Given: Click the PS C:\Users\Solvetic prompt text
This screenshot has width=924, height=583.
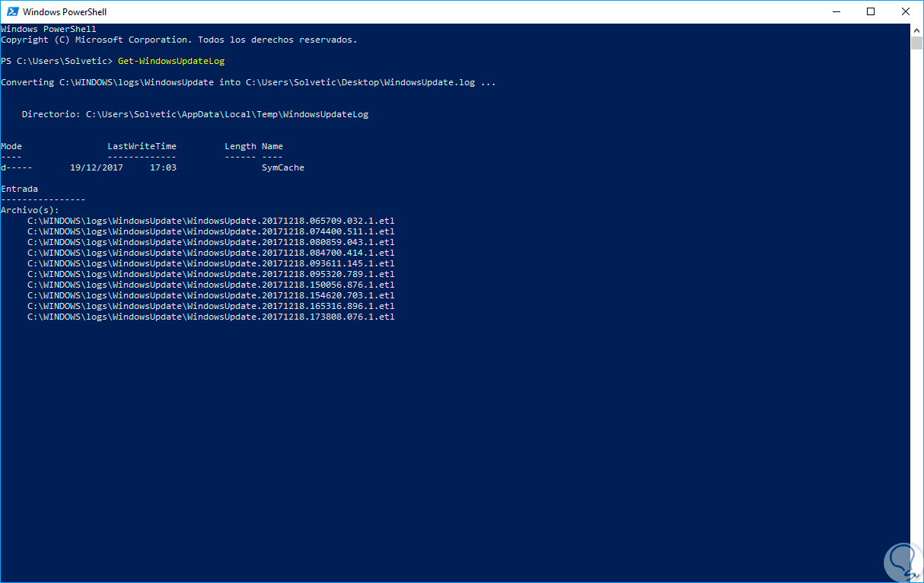Looking at the screenshot, I should pos(55,60).
